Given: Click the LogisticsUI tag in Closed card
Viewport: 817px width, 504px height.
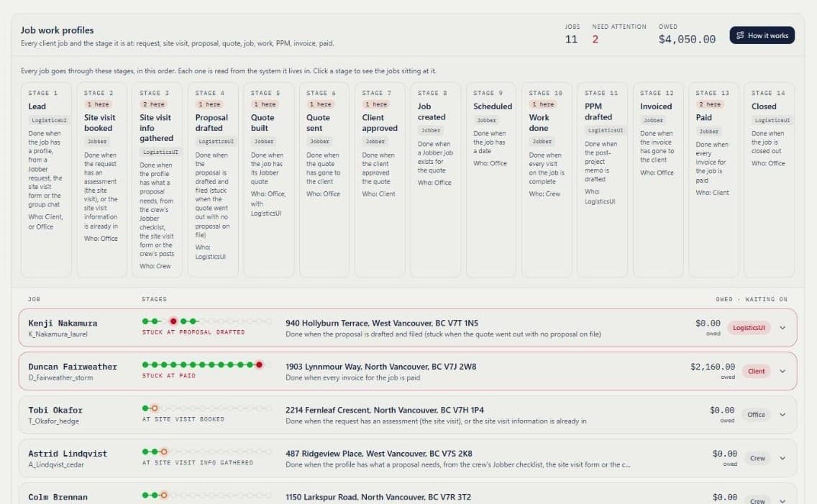Looking at the screenshot, I should 772,120.
